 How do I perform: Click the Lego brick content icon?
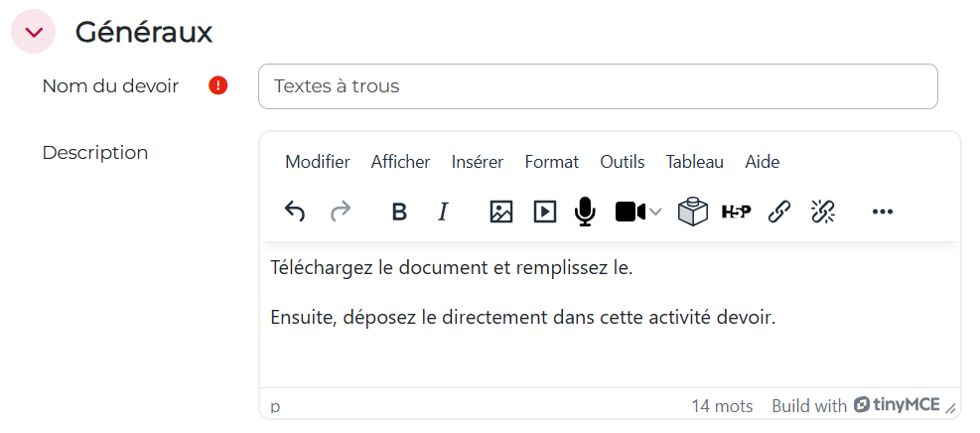tap(692, 212)
